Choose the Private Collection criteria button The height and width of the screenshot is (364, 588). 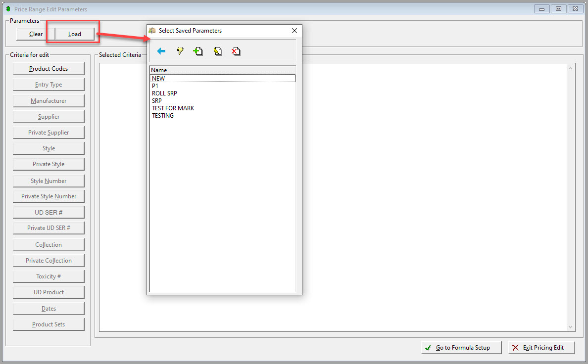pyautogui.click(x=49, y=261)
